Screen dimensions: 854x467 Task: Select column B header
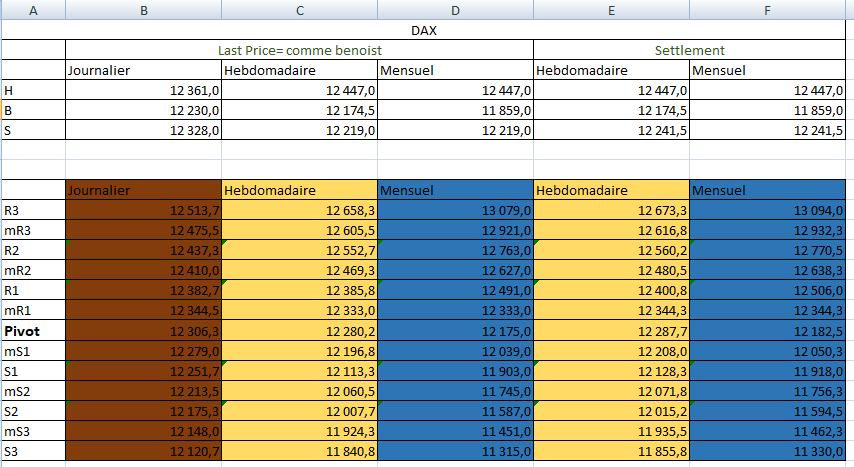click(x=144, y=10)
